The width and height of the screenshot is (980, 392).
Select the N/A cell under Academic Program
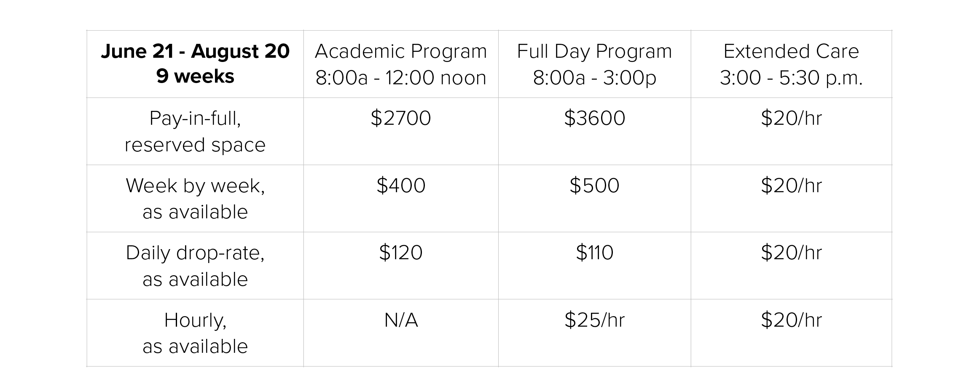[401, 320]
